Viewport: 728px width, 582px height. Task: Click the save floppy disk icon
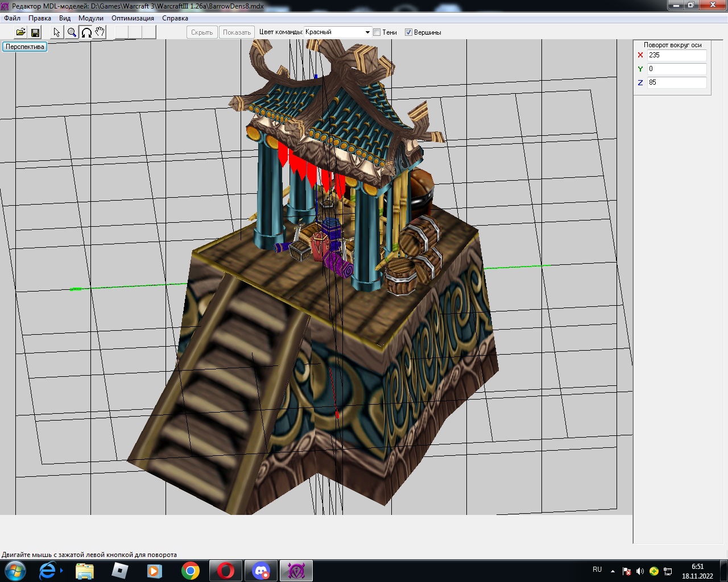[35, 32]
